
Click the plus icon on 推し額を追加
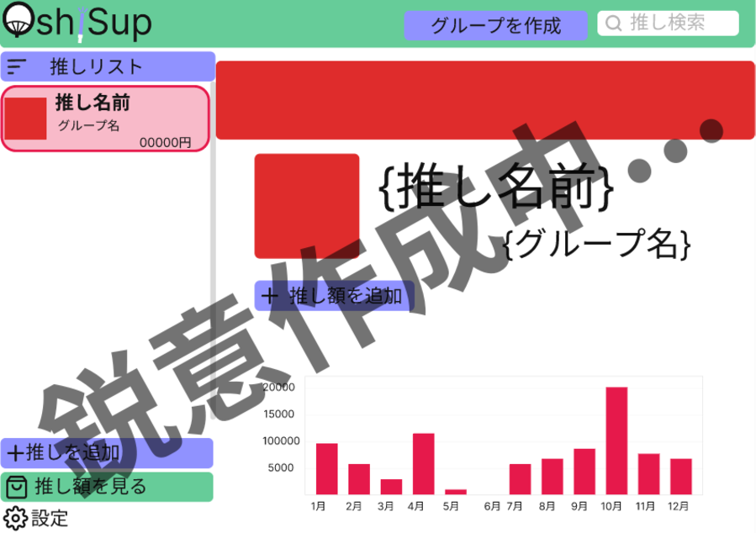pos(269,296)
